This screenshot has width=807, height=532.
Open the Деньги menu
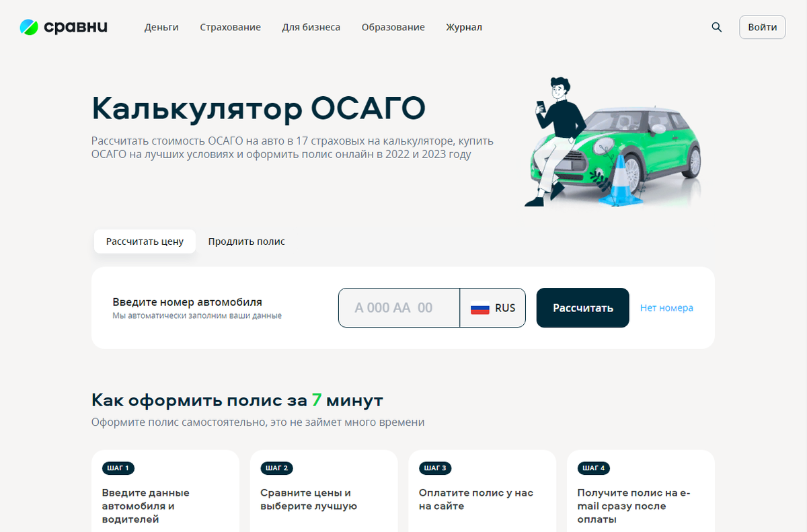click(161, 28)
